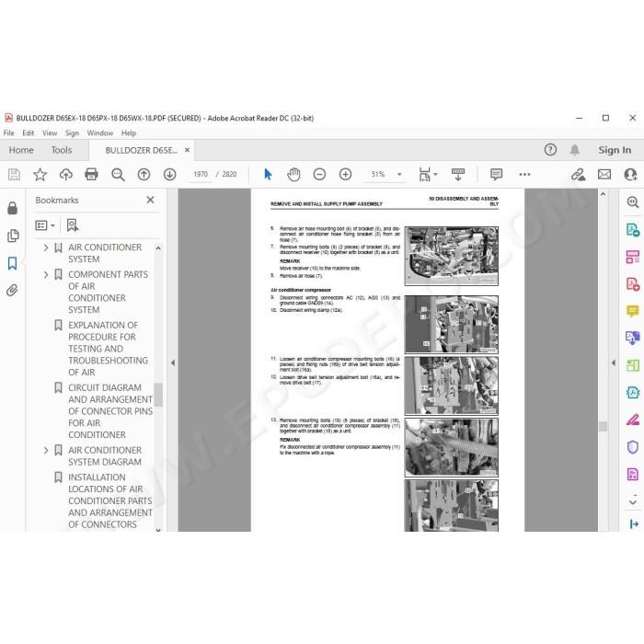Switch to the Home tab
644x644 pixels.
coord(21,150)
